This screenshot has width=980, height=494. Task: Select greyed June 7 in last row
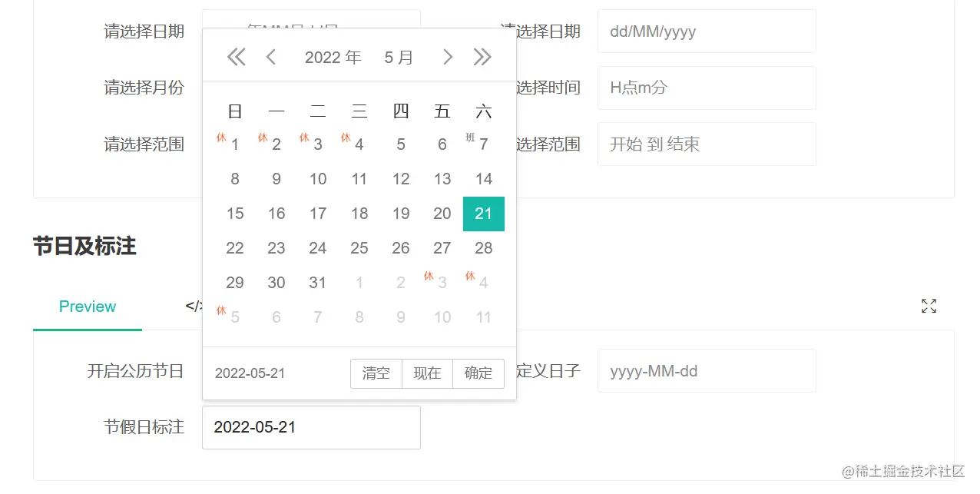pyautogui.click(x=318, y=317)
